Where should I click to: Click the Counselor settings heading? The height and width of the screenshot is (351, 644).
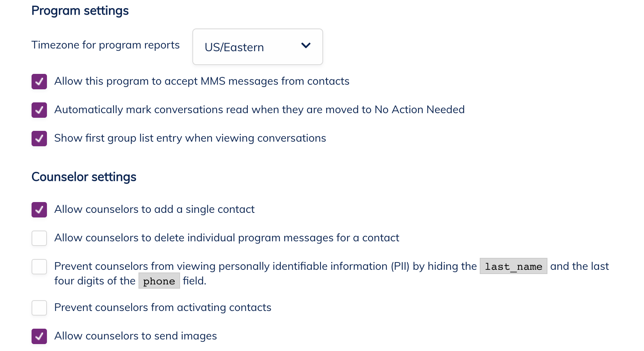tap(84, 177)
